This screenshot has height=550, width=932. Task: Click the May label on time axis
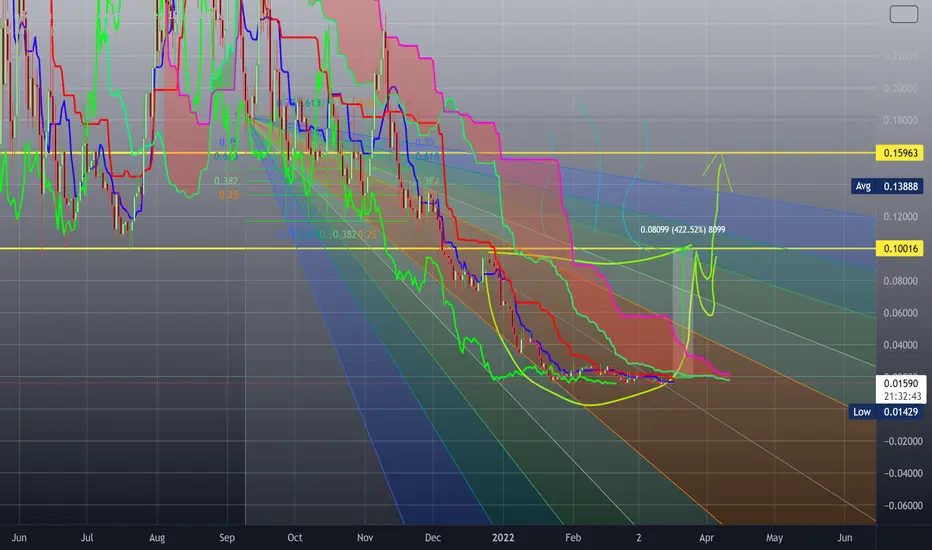click(x=774, y=538)
